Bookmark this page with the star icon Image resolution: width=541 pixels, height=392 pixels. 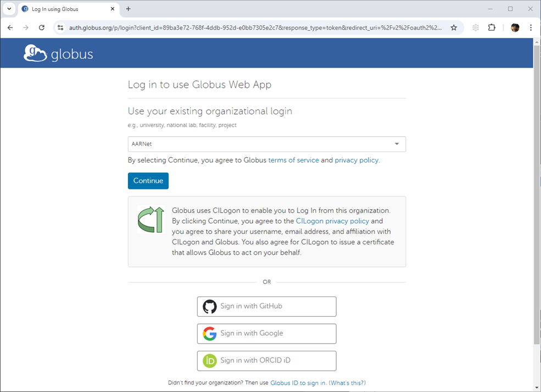[454, 27]
